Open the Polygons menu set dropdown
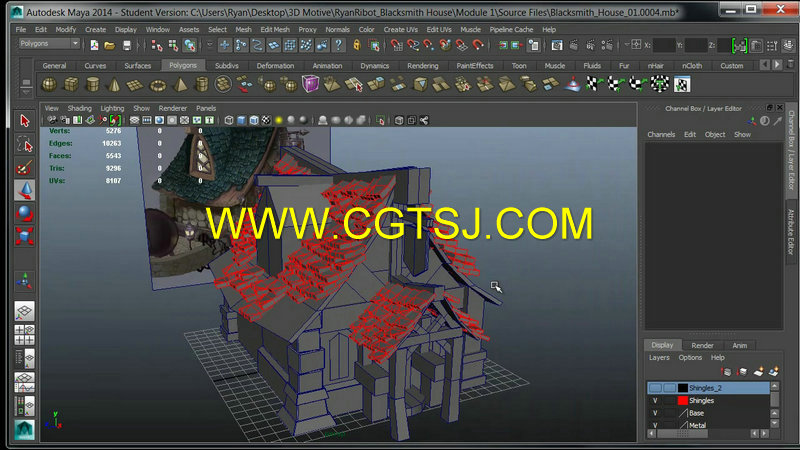 49,44
